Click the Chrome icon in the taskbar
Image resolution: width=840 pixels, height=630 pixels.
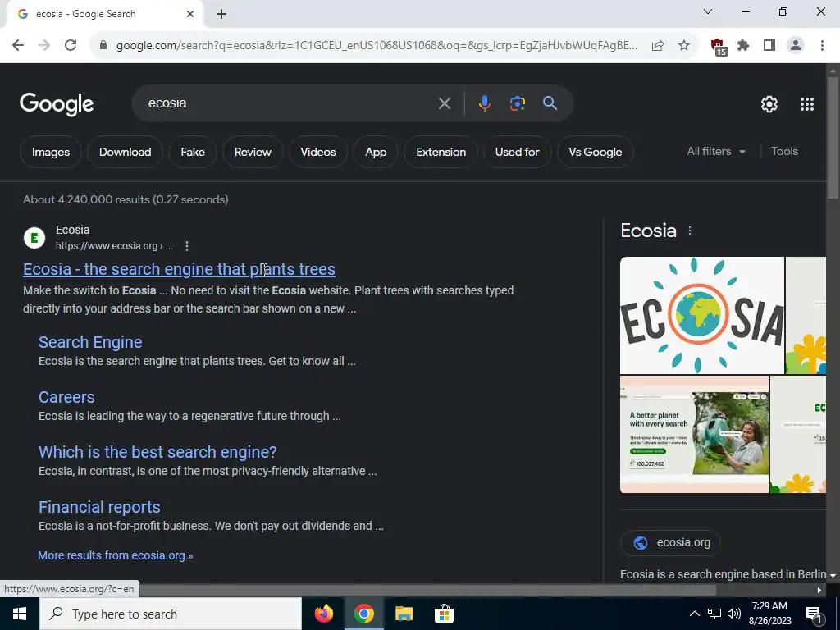363,614
